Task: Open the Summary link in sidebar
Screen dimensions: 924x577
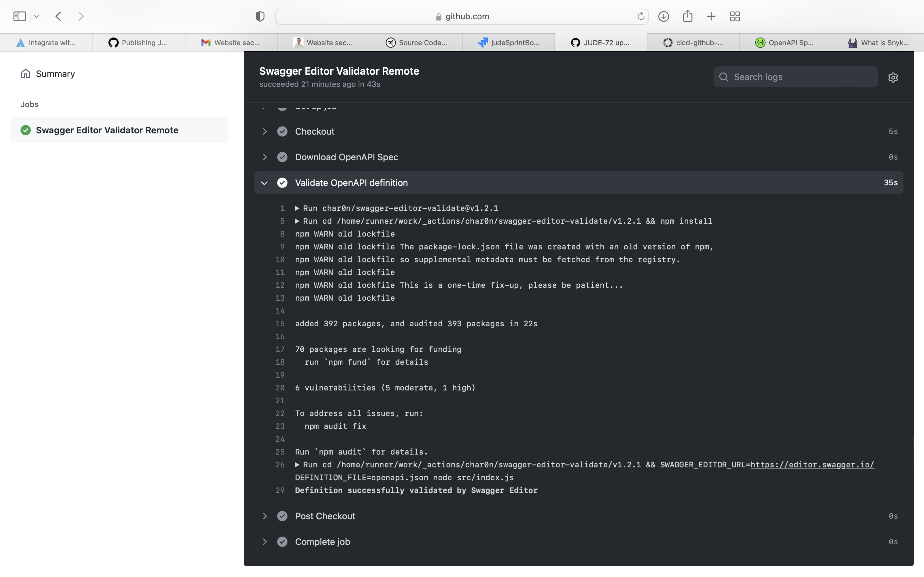Action: point(55,74)
